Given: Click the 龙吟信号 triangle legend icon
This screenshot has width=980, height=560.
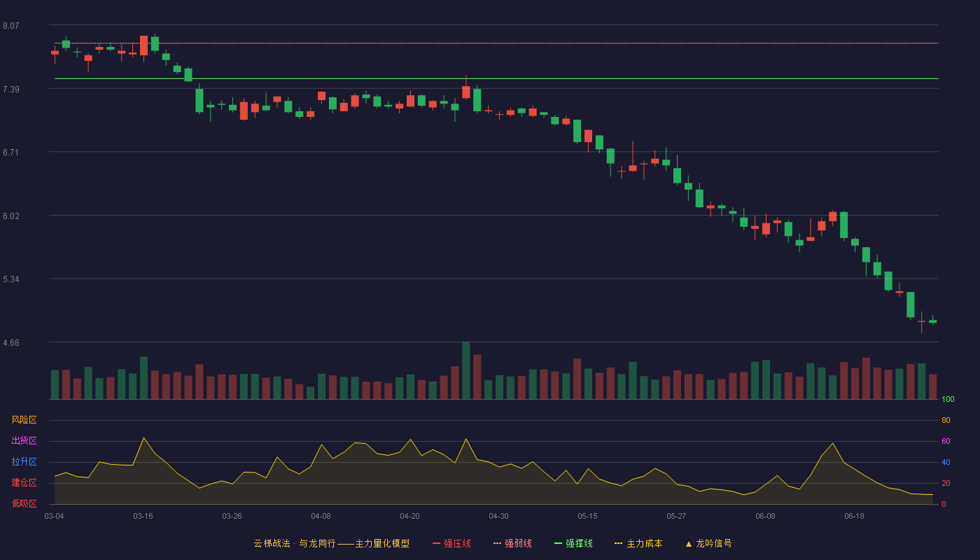Looking at the screenshot, I should point(689,544).
